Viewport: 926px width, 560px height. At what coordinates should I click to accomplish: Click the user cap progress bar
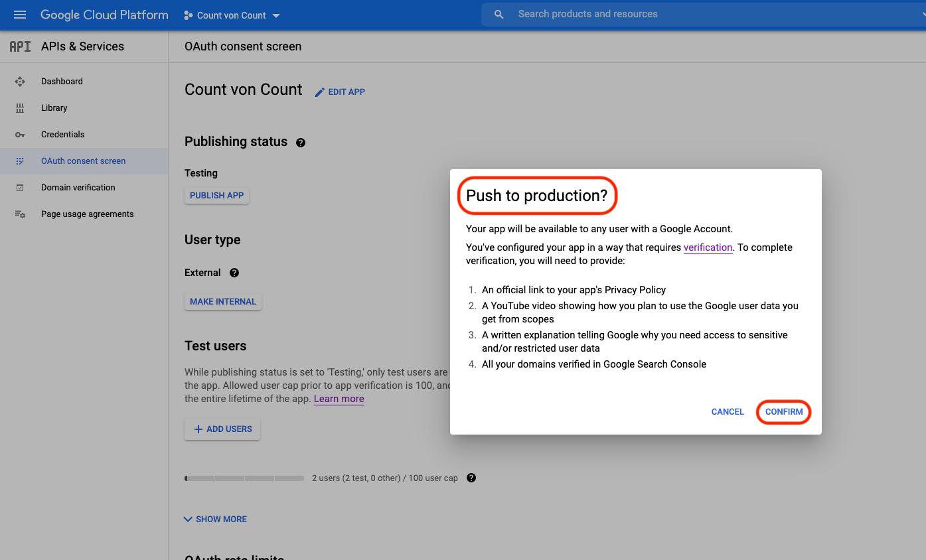pos(244,478)
